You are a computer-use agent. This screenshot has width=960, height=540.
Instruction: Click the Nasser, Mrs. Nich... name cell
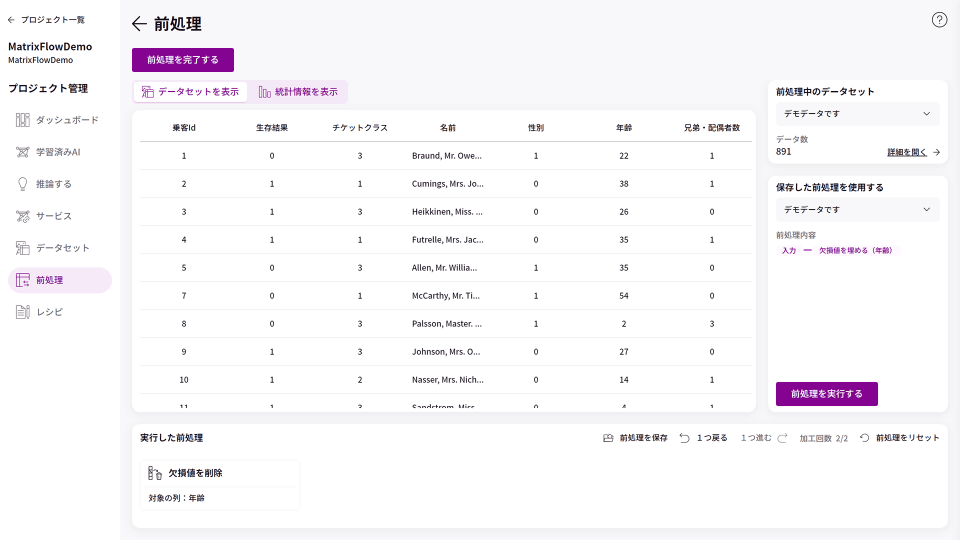[x=448, y=380]
